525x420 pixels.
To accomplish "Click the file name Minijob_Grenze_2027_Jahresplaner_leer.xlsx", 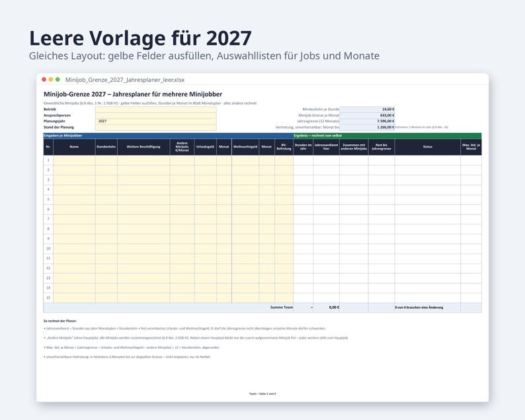I will click(x=124, y=80).
